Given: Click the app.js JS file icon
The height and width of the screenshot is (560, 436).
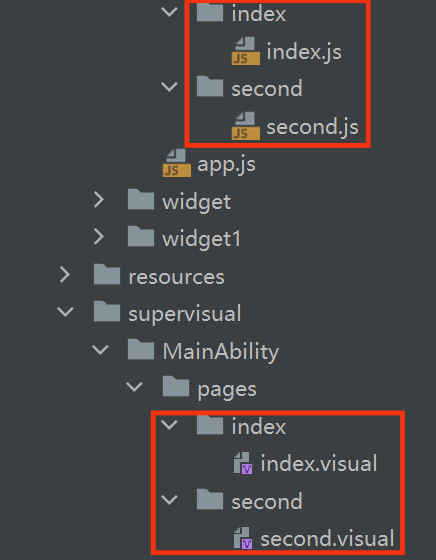Looking at the screenshot, I should pos(177,163).
